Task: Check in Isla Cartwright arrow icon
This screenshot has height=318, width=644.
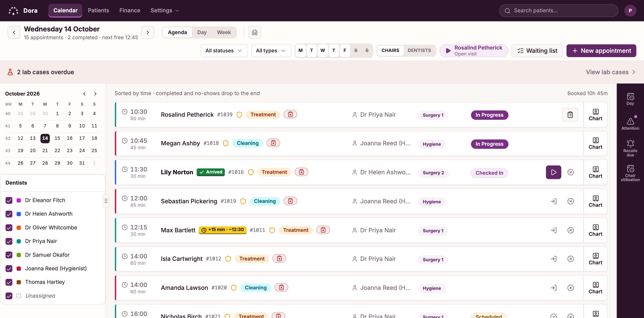Action: click(553, 259)
